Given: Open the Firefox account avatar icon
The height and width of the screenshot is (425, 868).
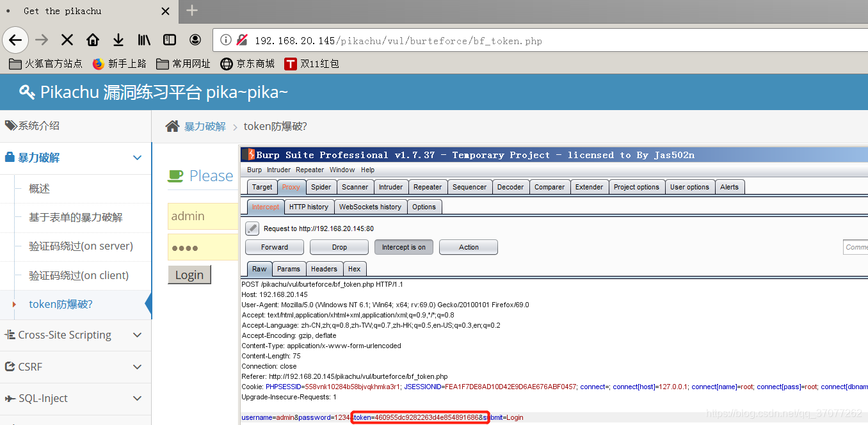Looking at the screenshot, I should click(x=195, y=40).
